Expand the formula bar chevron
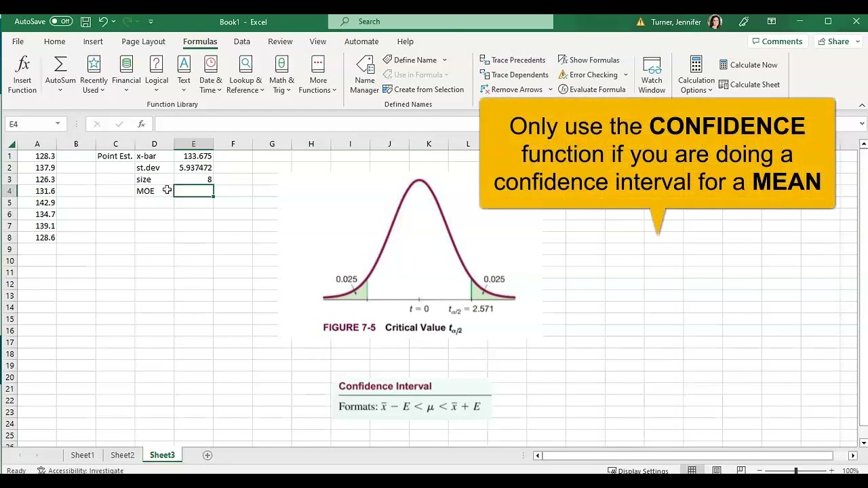 pyautogui.click(x=862, y=124)
